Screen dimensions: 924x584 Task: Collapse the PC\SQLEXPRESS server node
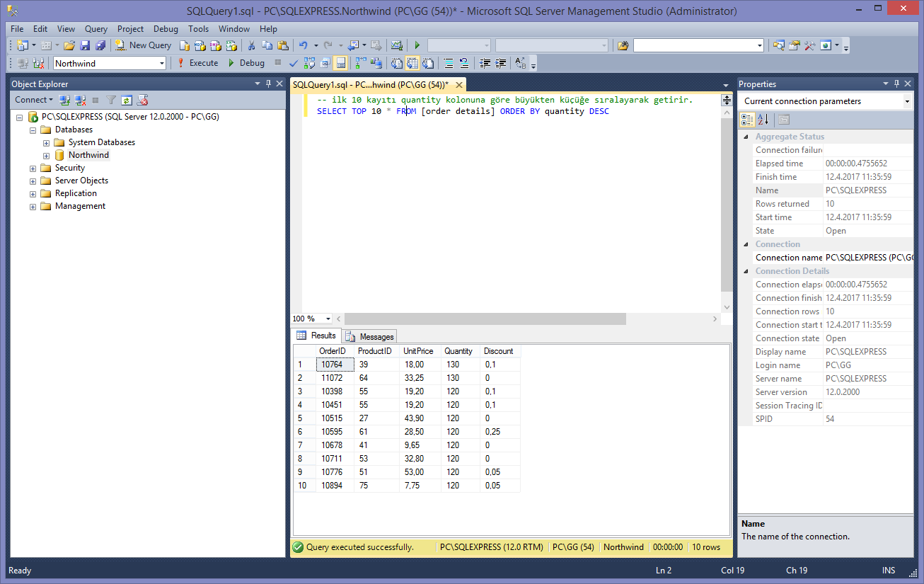coord(19,117)
